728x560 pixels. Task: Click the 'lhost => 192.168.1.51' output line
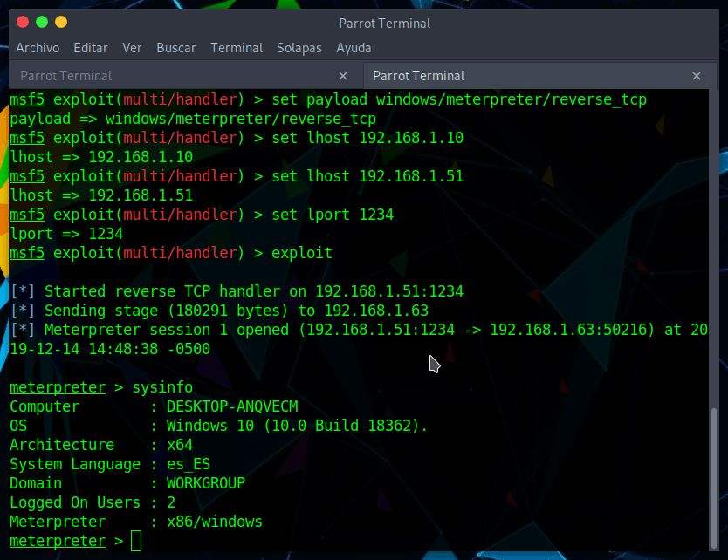tap(101, 195)
